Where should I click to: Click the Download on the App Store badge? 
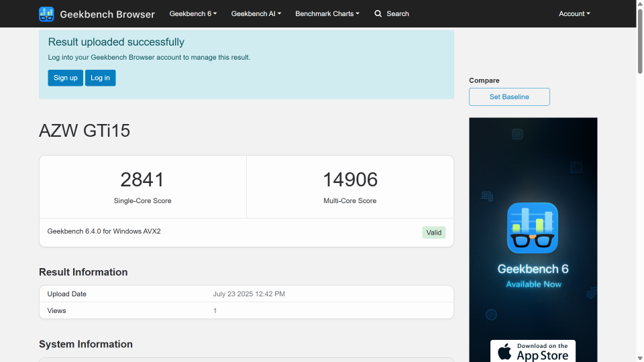point(533,352)
